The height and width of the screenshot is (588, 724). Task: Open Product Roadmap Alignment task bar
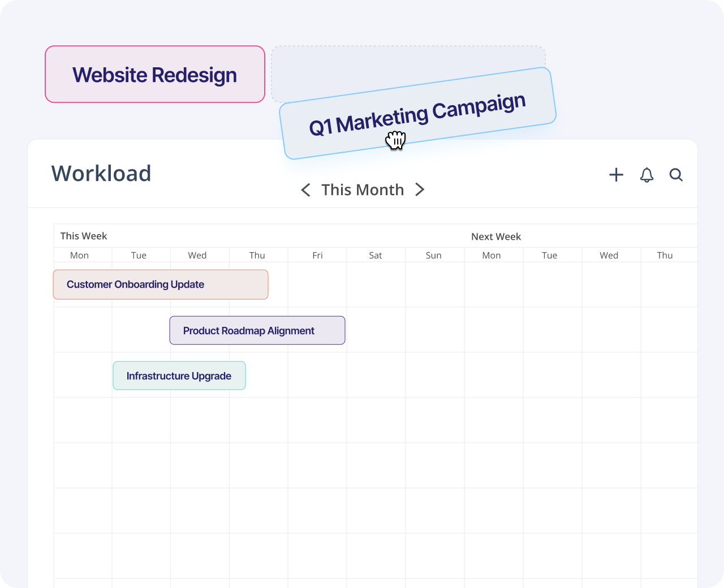click(x=257, y=330)
